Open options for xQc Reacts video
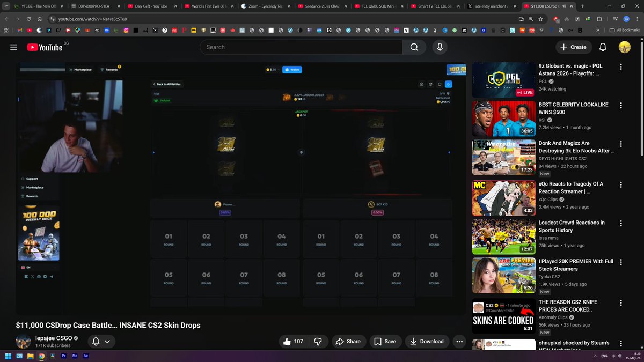Image resolution: width=644 pixels, height=362 pixels. (621, 184)
